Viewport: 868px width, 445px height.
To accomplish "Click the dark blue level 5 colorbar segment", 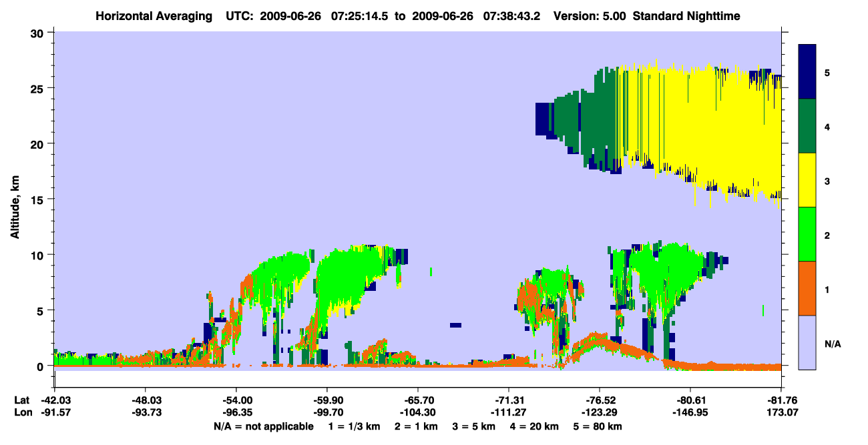I will pos(807,71).
